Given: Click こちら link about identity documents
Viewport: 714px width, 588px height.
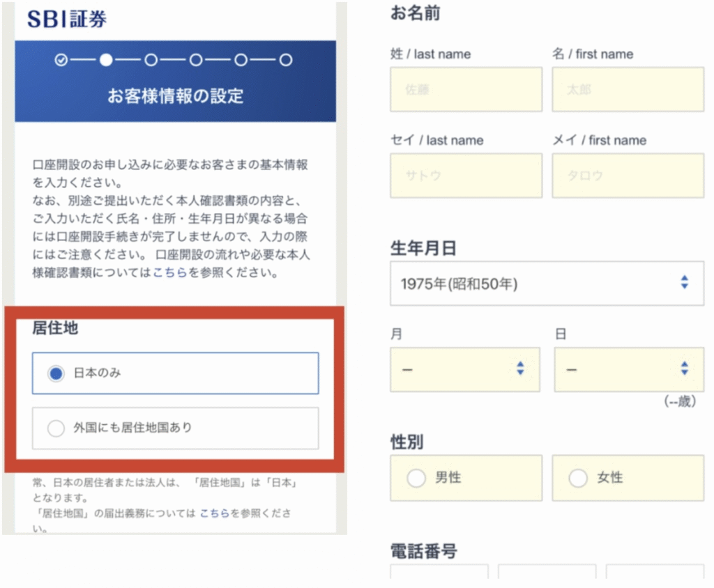Looking at the screenshot, I should 169,273.
